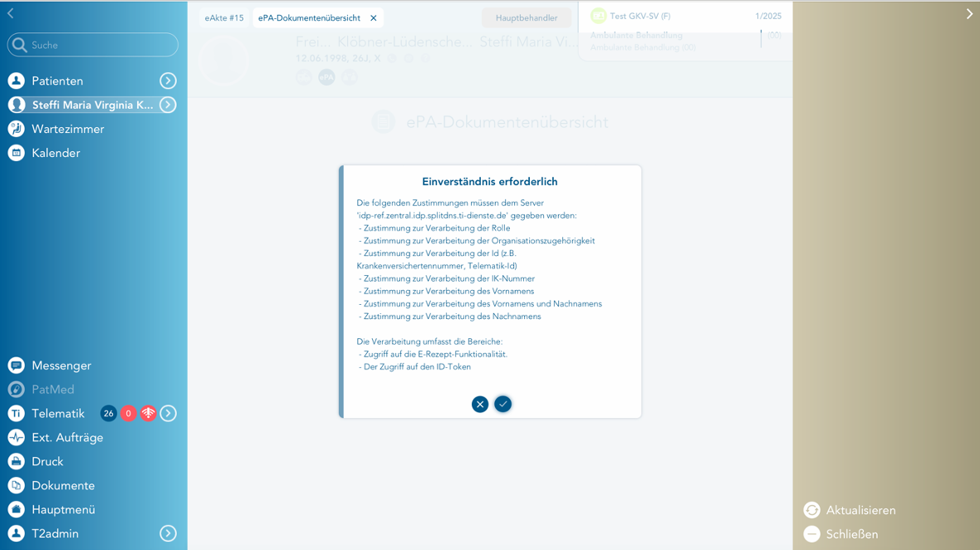Click the Druck printer icon
Image resolution: width=980 pixels, height=550 pixels.
17,461
